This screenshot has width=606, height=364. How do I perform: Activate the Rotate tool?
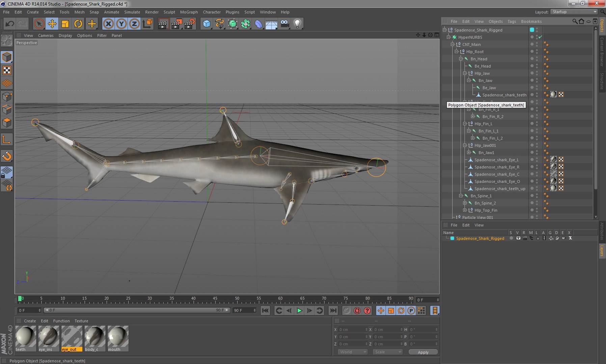pos(78,24)
